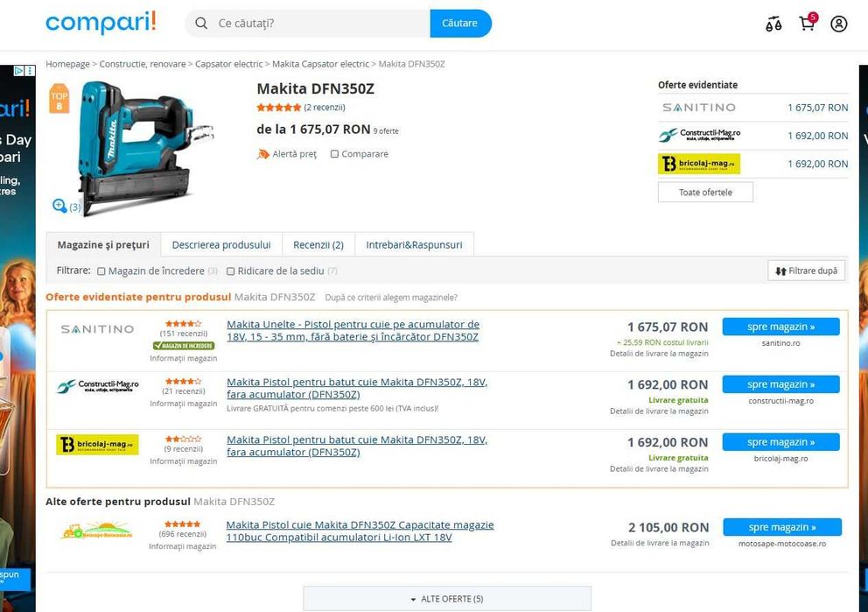Screen dimensions: 868x612
Task: Enable Magazin de încredere filter
Action: tap(101, 271)
